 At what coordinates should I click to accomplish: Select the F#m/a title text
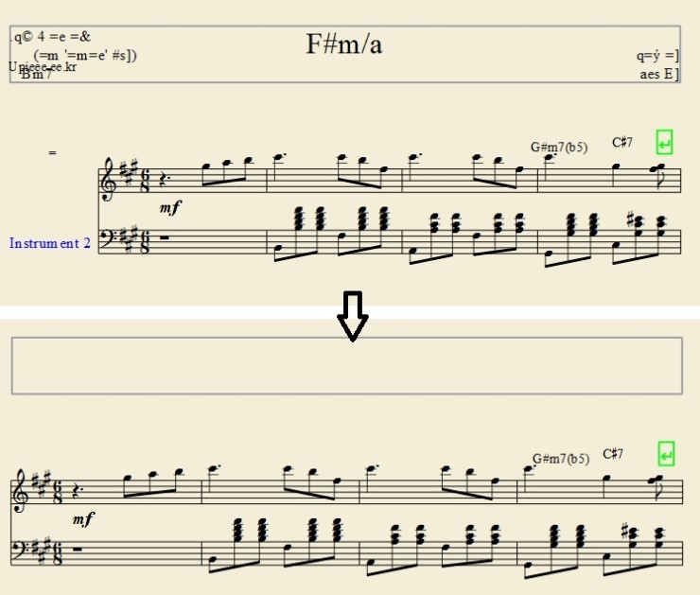pos(344,44)
